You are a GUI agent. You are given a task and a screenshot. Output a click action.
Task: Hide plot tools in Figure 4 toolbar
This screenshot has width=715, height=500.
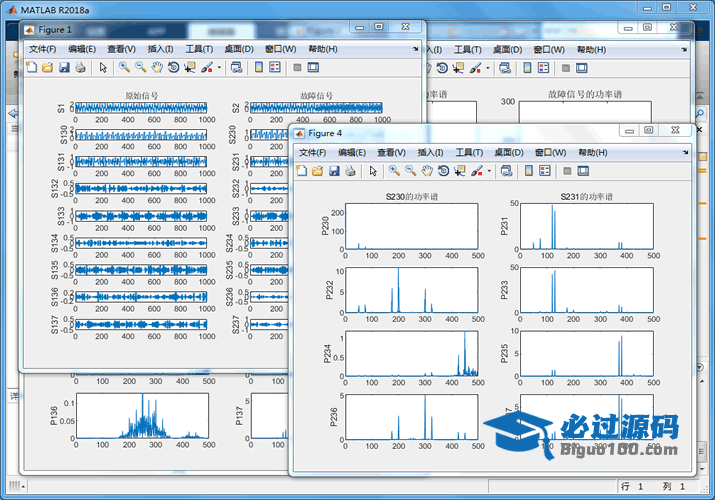click(567, 171)
